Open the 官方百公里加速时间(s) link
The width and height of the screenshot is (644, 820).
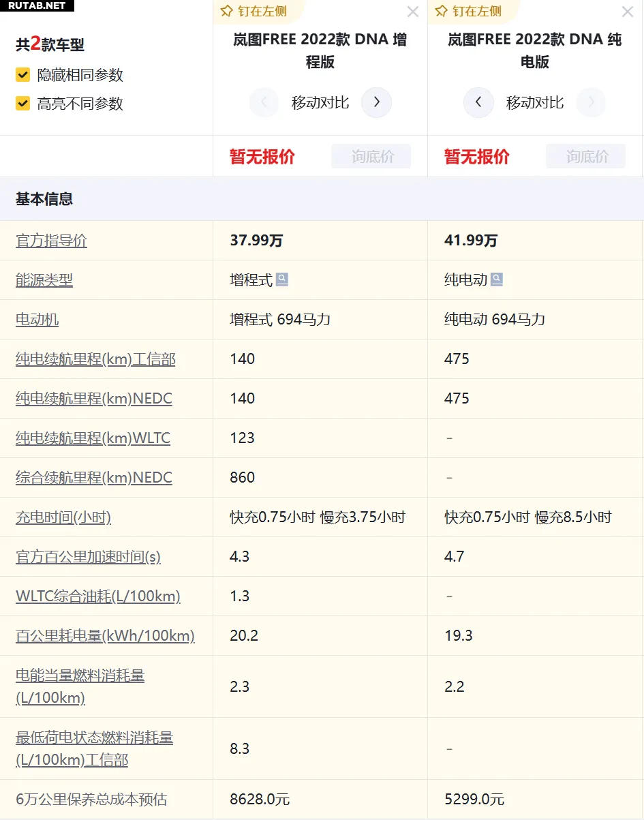pyautogui.click(x=88, y=557)
